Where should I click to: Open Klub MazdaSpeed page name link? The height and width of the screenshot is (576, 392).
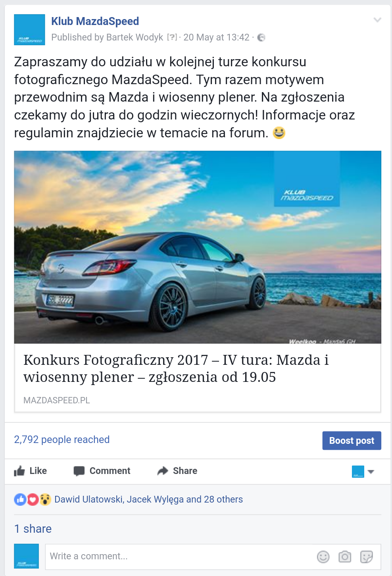(x=95, y=21)
